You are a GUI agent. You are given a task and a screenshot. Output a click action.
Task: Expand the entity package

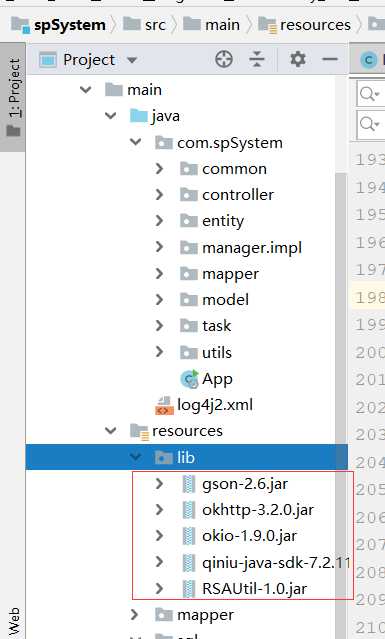click(159, 220)
